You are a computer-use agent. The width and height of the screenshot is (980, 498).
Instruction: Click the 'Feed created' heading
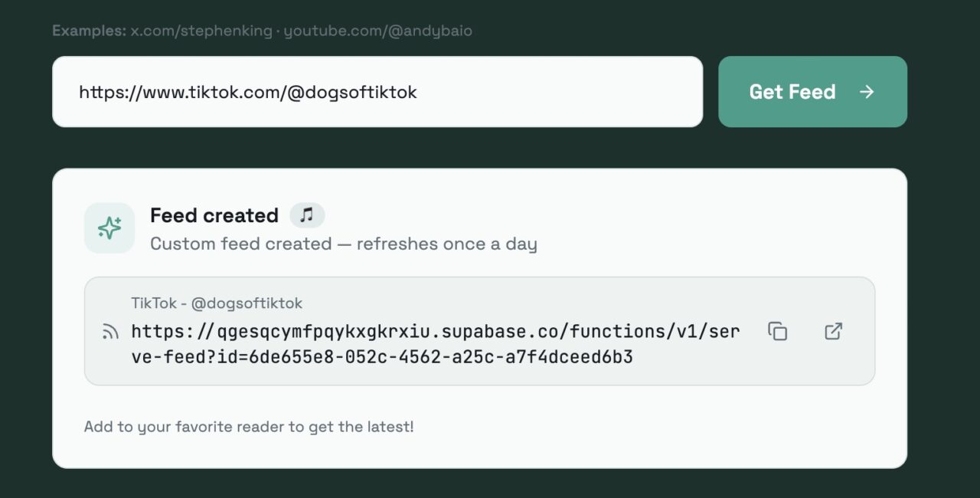[214, 215]
